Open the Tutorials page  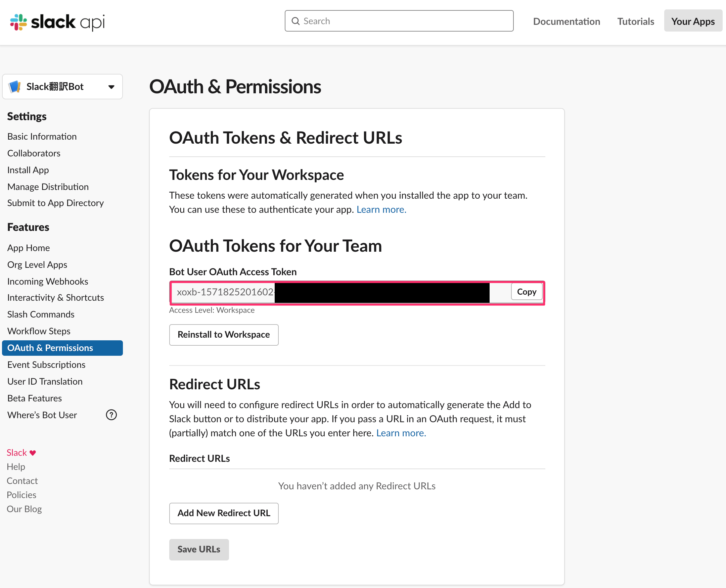636,21
